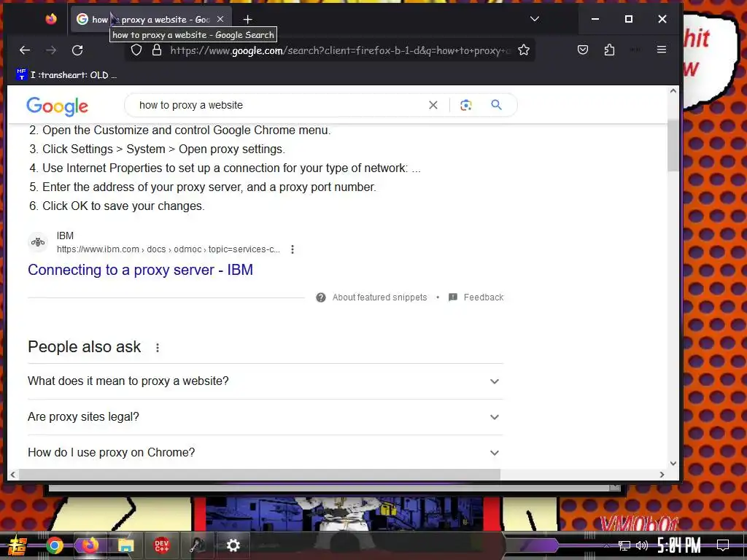The height and width of the screenshot is (560, 747).
Task: Click the address bar URL
Action: pyautogui.click(x=339, y=50)
